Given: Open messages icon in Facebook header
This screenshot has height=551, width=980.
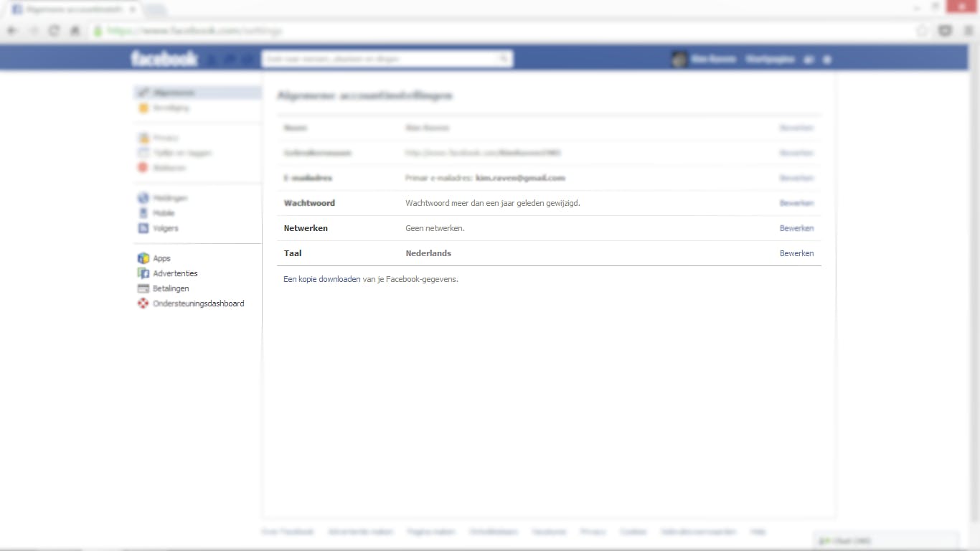Looking at the screenshot, I should click(x=230, y=60).
